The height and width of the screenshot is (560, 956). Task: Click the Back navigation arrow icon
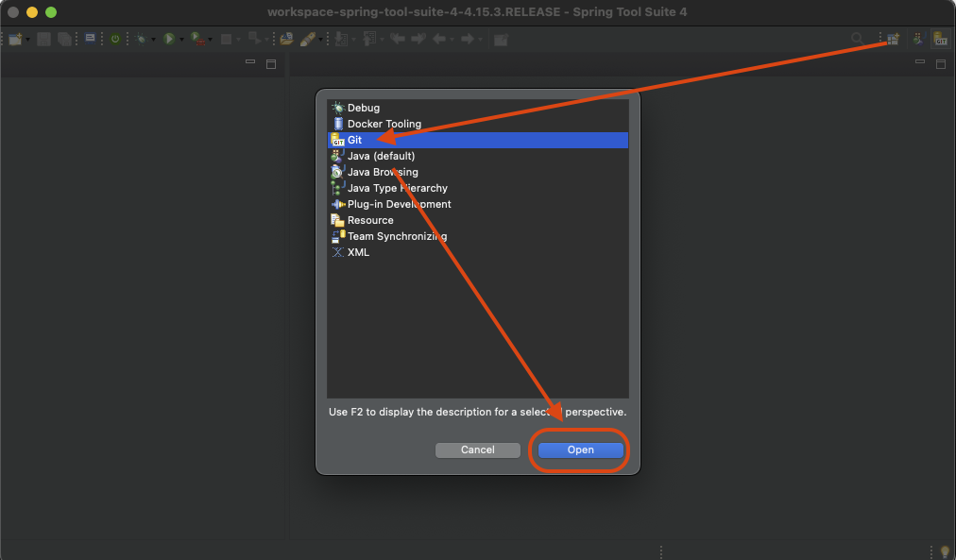(x=439, y=39)
